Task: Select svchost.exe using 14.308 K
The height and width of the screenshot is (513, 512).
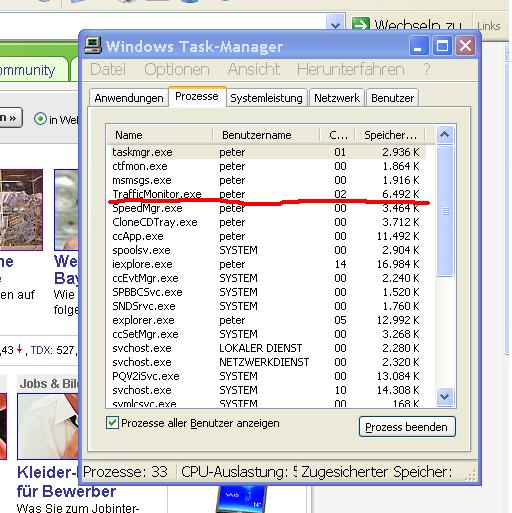Action: pyautogui.click(x=266, y=390)
